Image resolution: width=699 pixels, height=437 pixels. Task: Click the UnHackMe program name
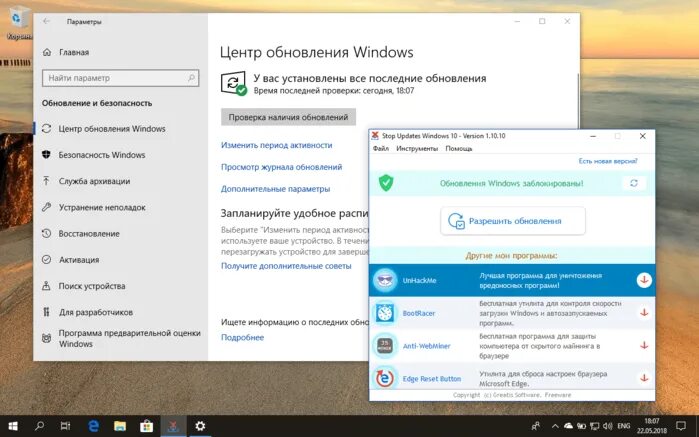(x=419, y=280)
